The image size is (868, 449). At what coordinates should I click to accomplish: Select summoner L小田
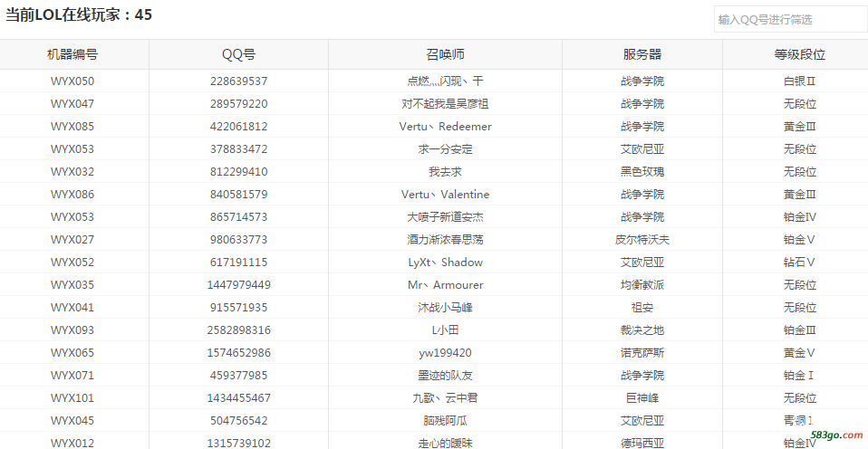[x=445, y=330]
